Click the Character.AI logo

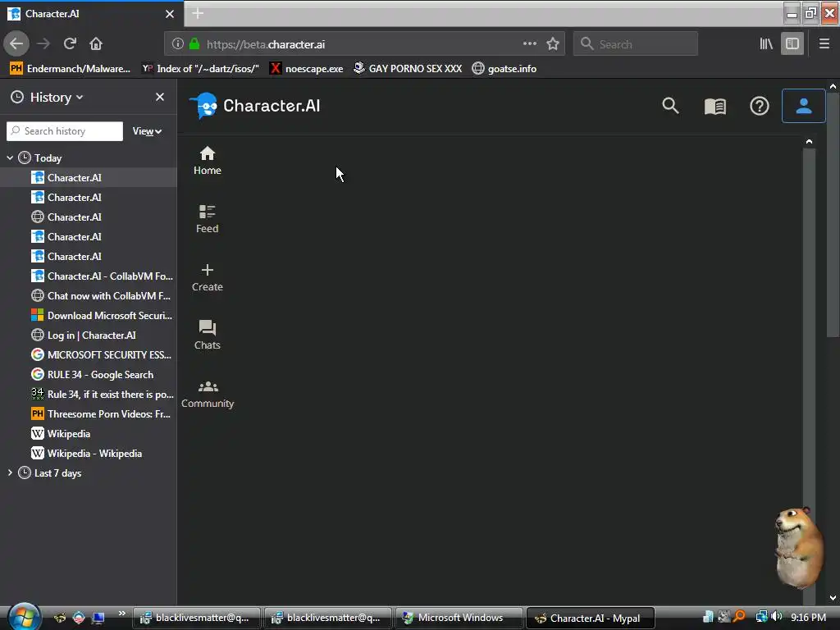click(255, 106)
